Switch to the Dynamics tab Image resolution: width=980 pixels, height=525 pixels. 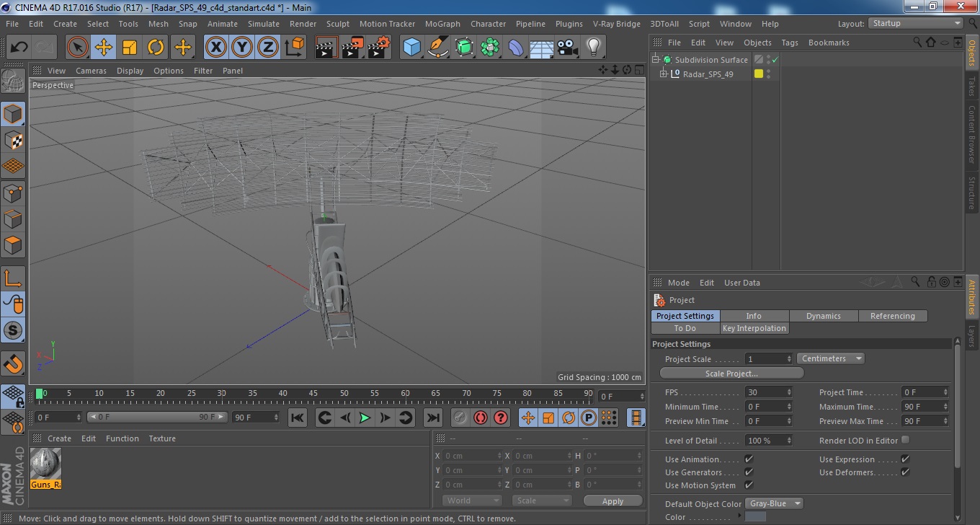[x=824, y=316]
